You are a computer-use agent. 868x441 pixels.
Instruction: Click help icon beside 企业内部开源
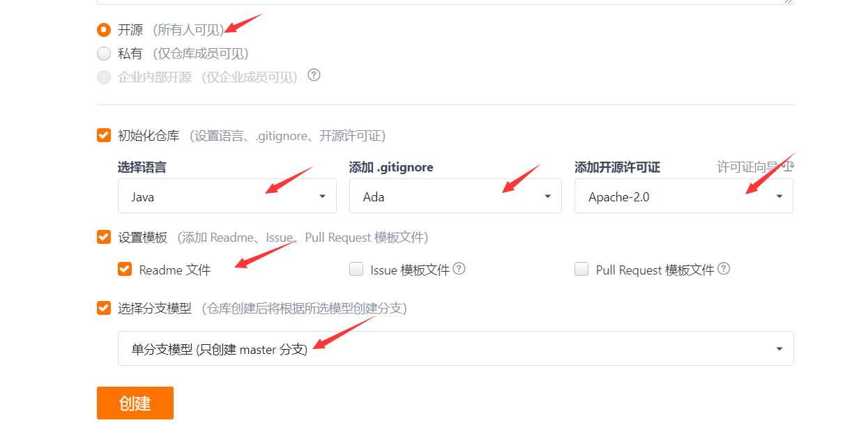coord(314,75)
